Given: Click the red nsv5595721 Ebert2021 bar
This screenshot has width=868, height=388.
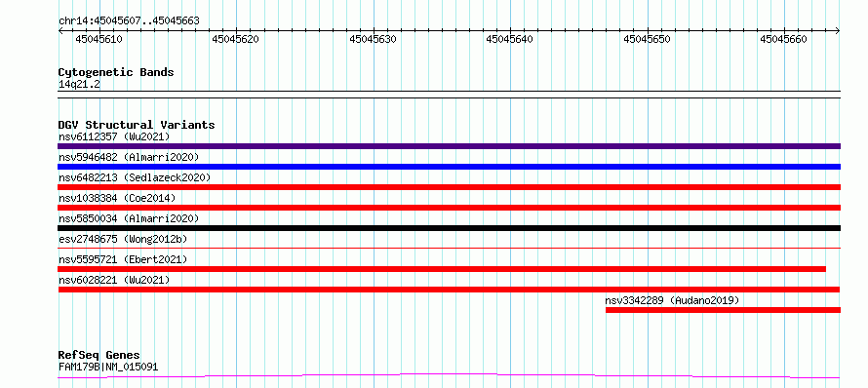Looking at the screenshot, I should click(442, 269).
